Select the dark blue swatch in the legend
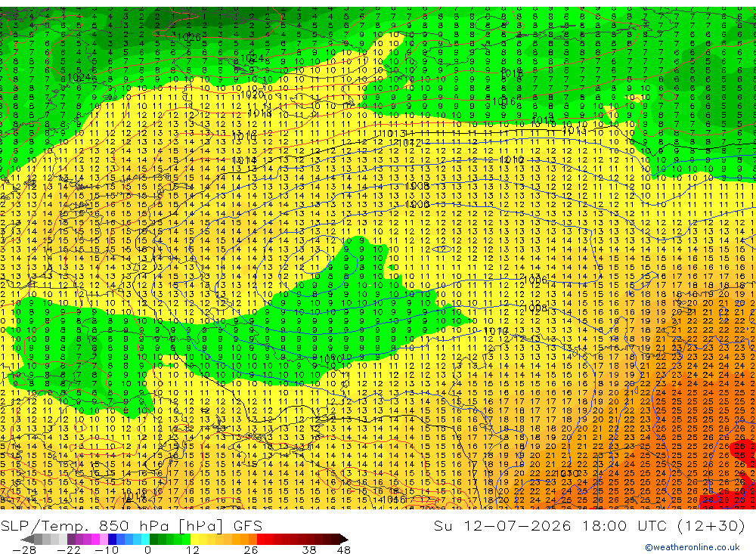The height and width of the screenshot is (554, 756). pos(113,540)
